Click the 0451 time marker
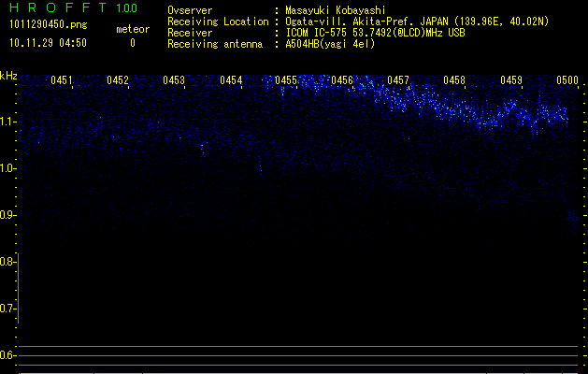 coord(61,80)
